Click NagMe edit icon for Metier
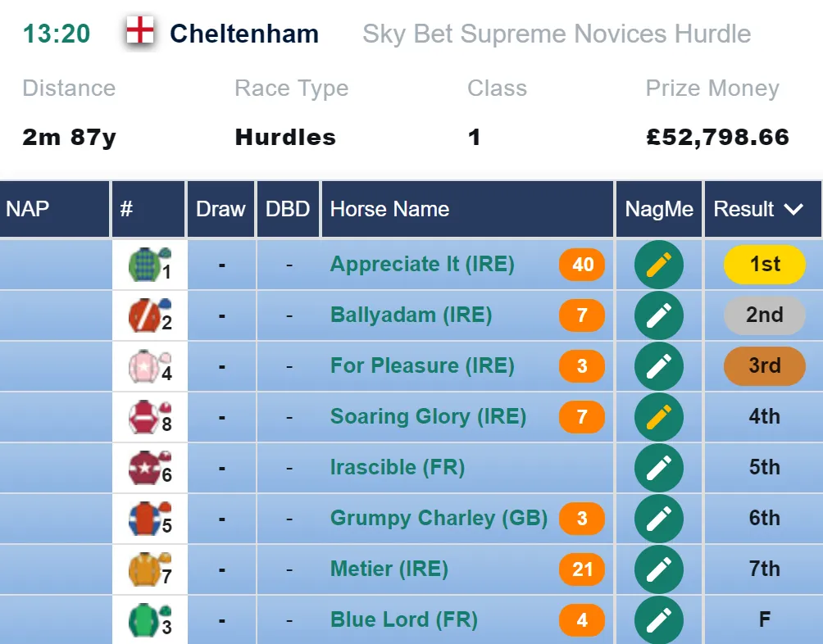Screen dimensions: 823x644 coord(659,569)
